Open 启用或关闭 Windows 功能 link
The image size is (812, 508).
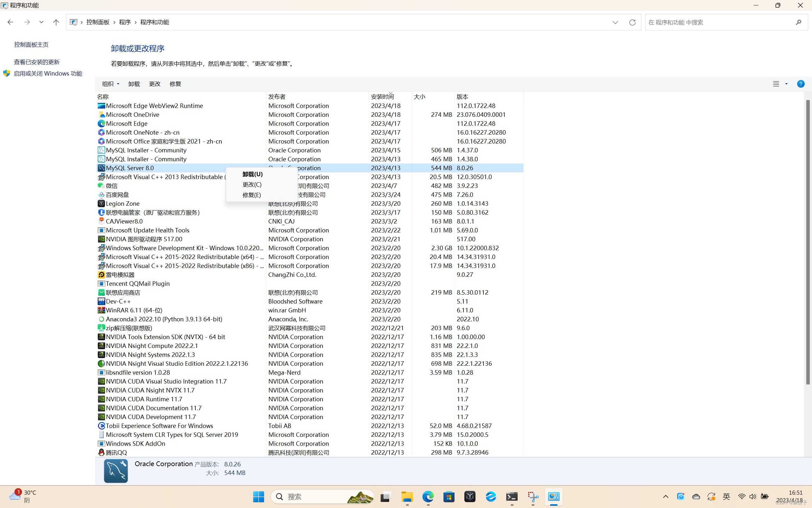coord(48,74)
